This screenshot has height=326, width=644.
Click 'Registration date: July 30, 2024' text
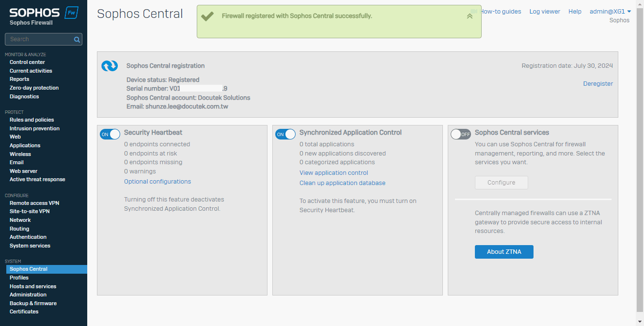[x=567, y=66]
